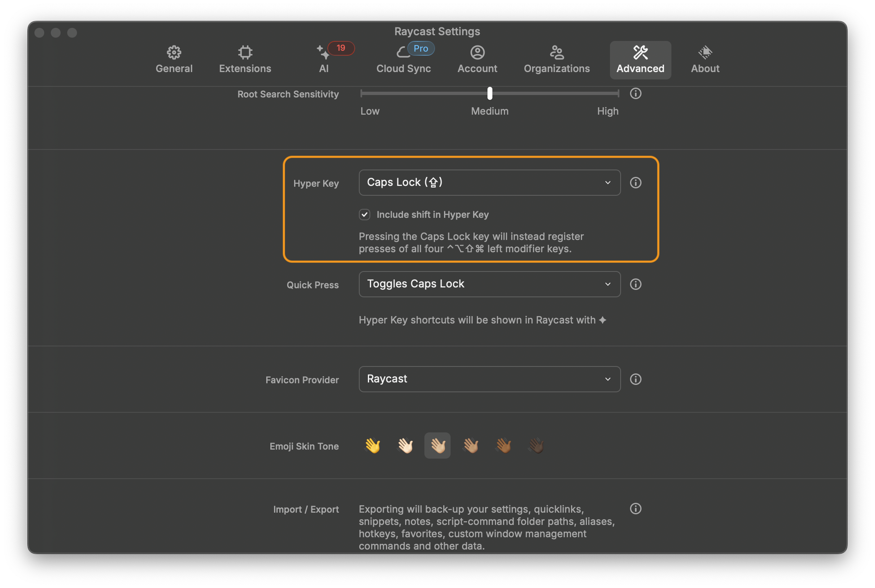Viewport: 875px width, 588px height.
Task: Select the light emoji skin tone
Action: 405,446
